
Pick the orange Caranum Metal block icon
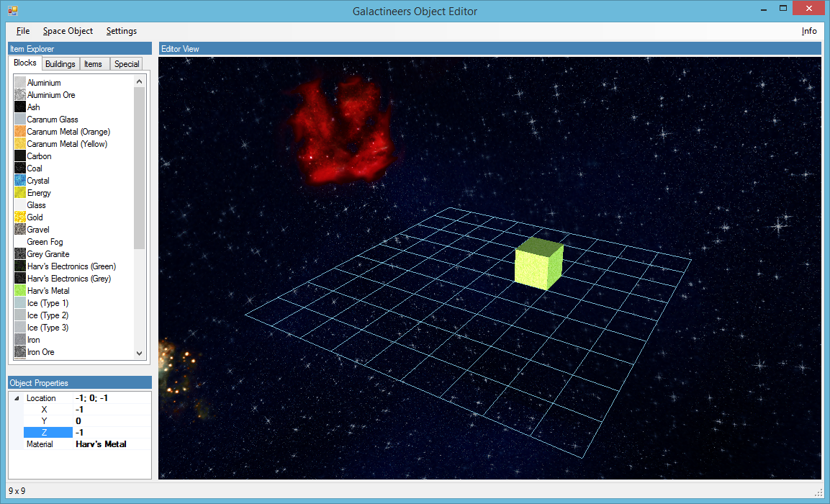pos(20,132)
